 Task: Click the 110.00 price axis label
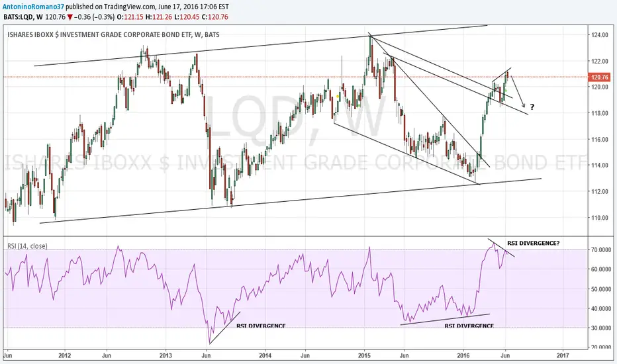pyautogui.click(x=600, y=218)
